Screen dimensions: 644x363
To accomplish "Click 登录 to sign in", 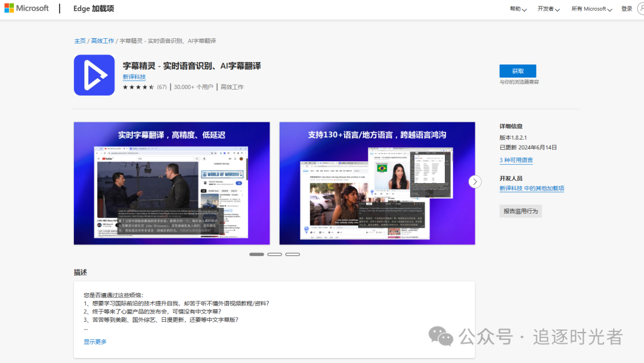I will pyautogui.click(x=626, y=8).
